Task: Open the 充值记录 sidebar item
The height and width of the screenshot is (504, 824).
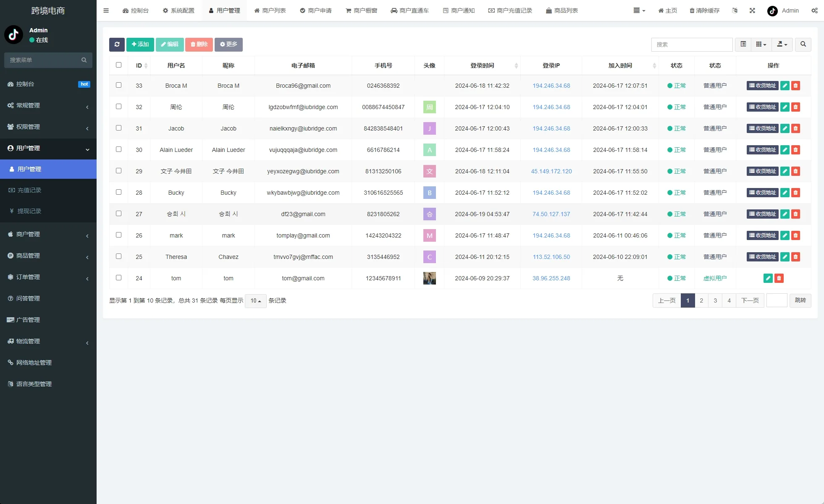Action: point(29,190)
